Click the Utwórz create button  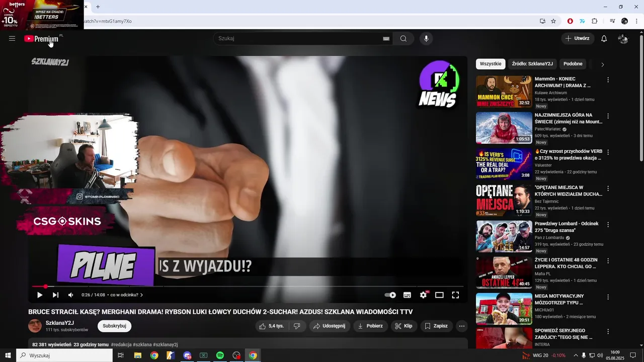[577, 39]
